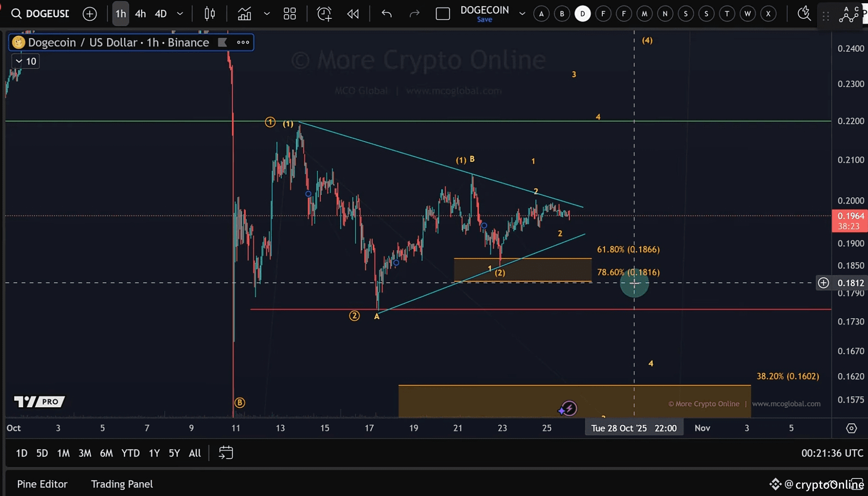Open layout setup square icon

tap(443, 14)
